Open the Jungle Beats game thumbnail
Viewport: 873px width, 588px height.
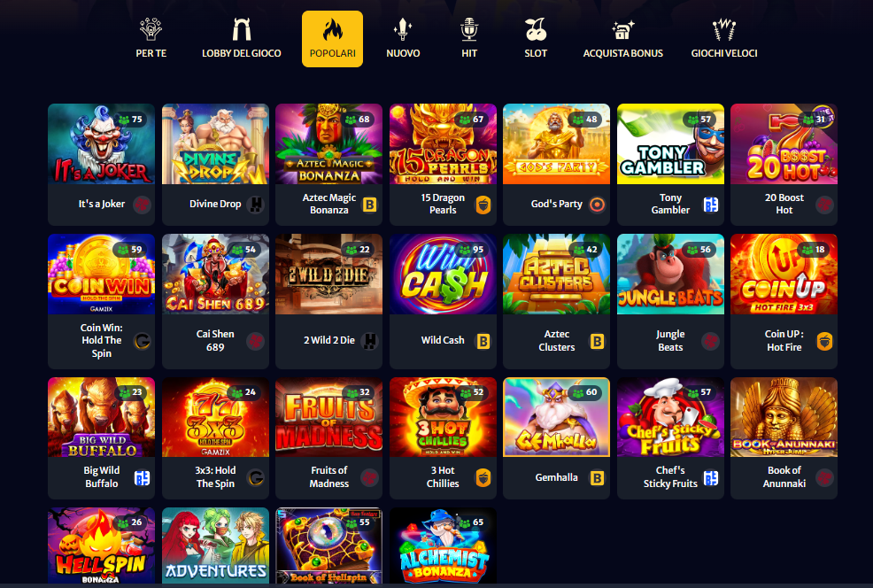tap(670, 274)
